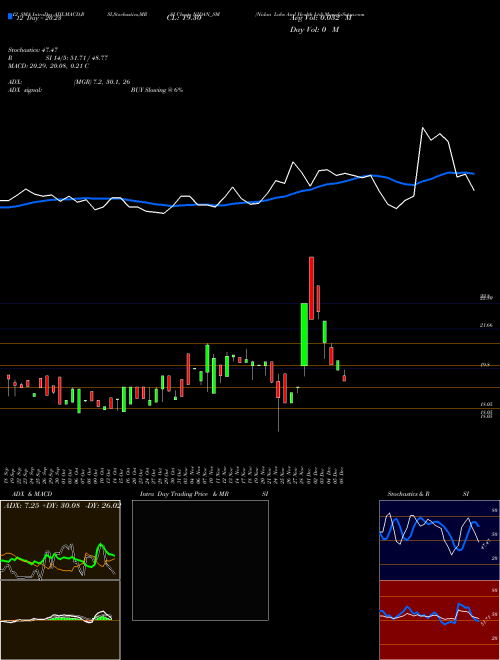This screenshot has height=660, width=500.
Task: Click the '12 Day = 20.23' legend text
Action: [x=39, y=18]
